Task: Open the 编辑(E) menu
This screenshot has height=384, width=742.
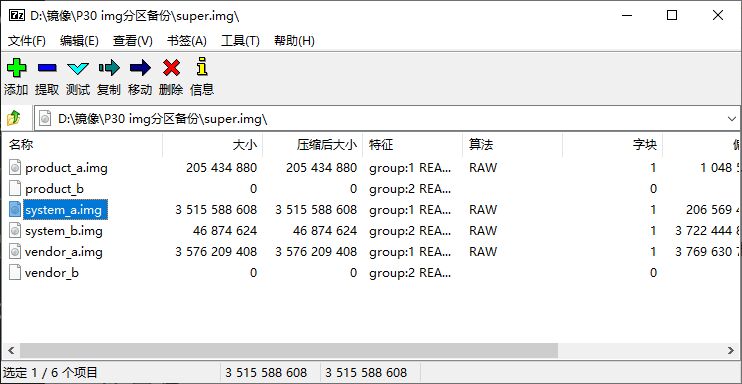Action: point(79,41)
